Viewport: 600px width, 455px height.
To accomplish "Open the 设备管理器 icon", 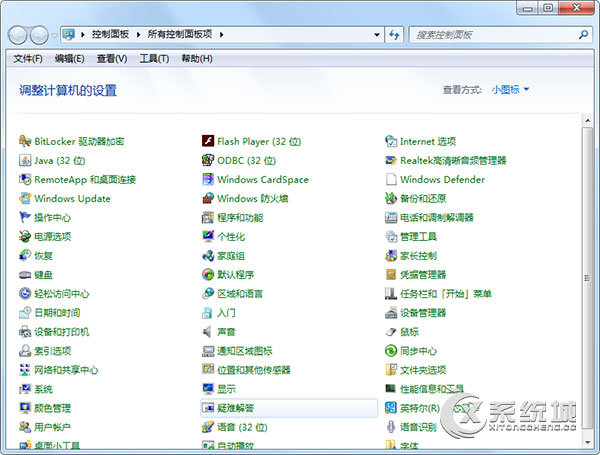I will click(x=391, y=313).
